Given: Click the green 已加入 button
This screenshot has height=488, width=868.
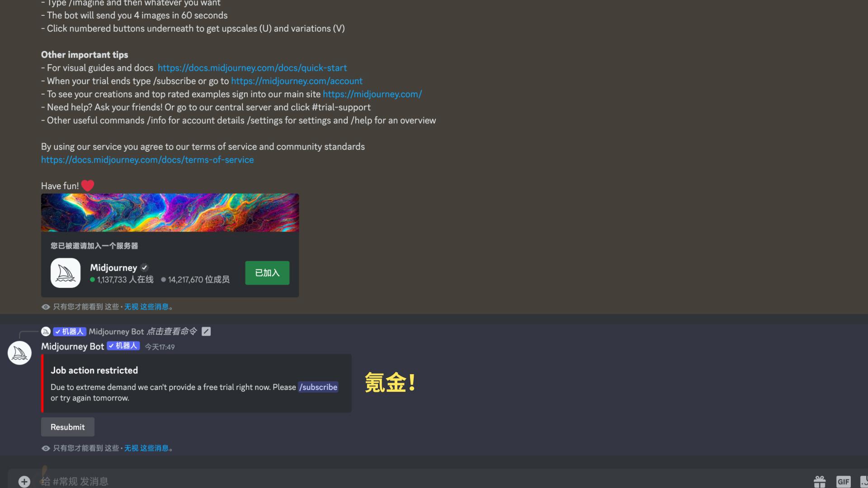Looking at the screenshot, I should pos(267,273).
